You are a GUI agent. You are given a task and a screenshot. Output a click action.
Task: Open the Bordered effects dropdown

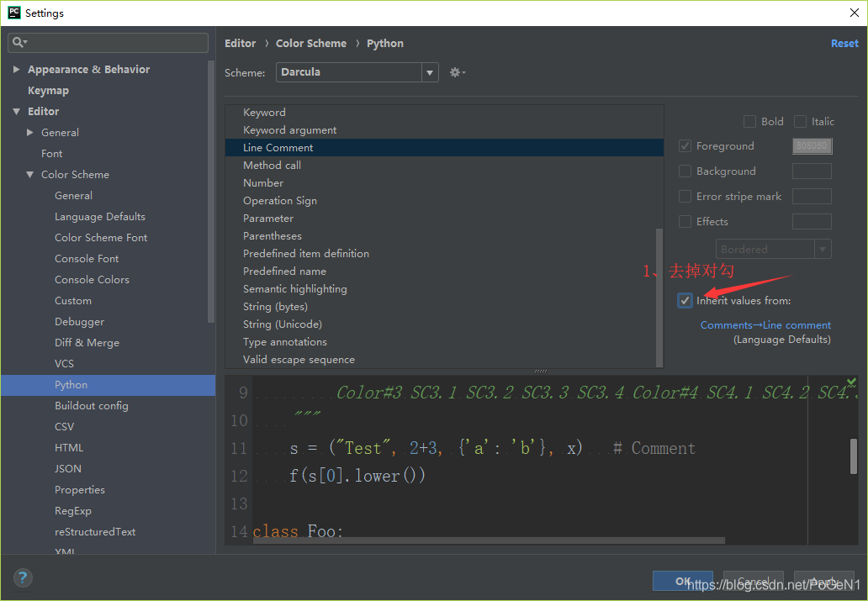point(773,249)
